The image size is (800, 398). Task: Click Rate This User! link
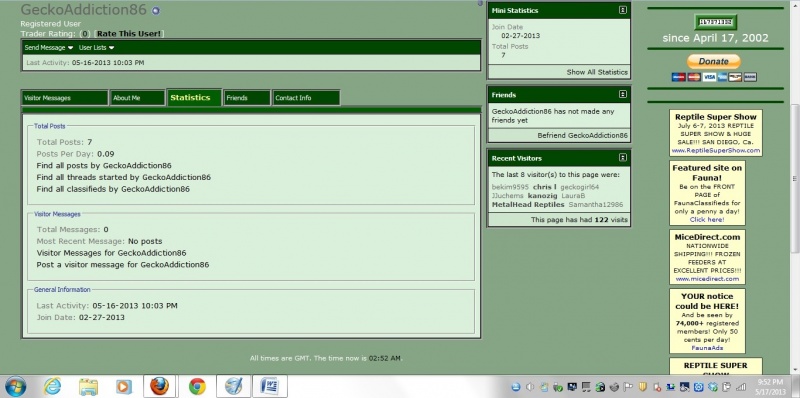[129, 34]
